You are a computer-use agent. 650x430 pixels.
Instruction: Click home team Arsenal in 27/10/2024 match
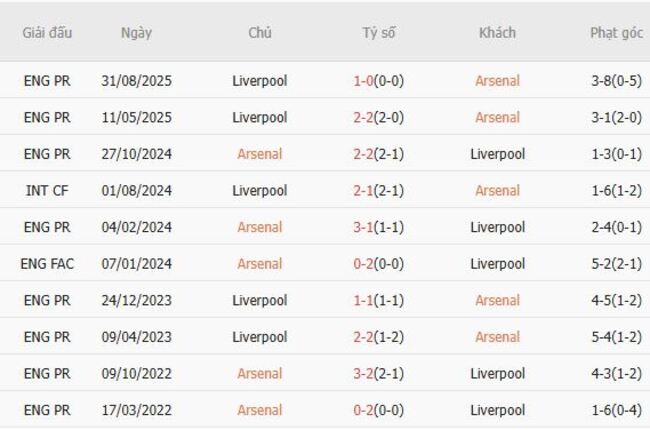coord(260,154)
